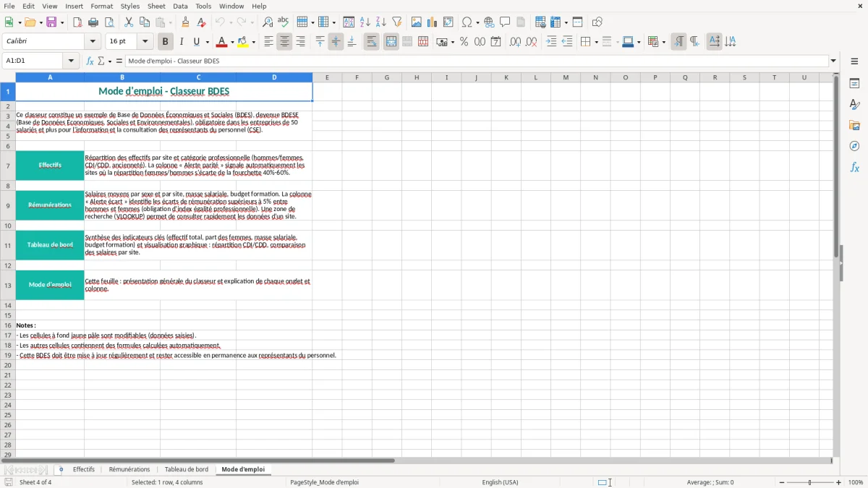
Task: Toggle Center Horizontally alignment
Action: [284, 42]
